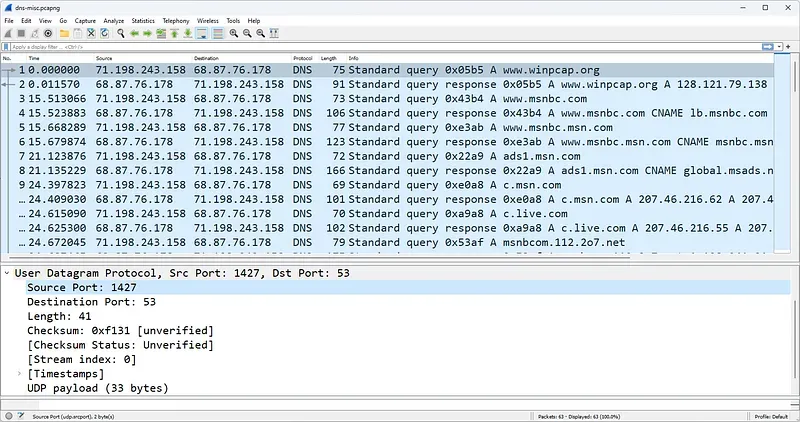This screenshot has height=422, width=800.
Task: Toggle auto-scroll during live capture
Action: click(202, 33)
